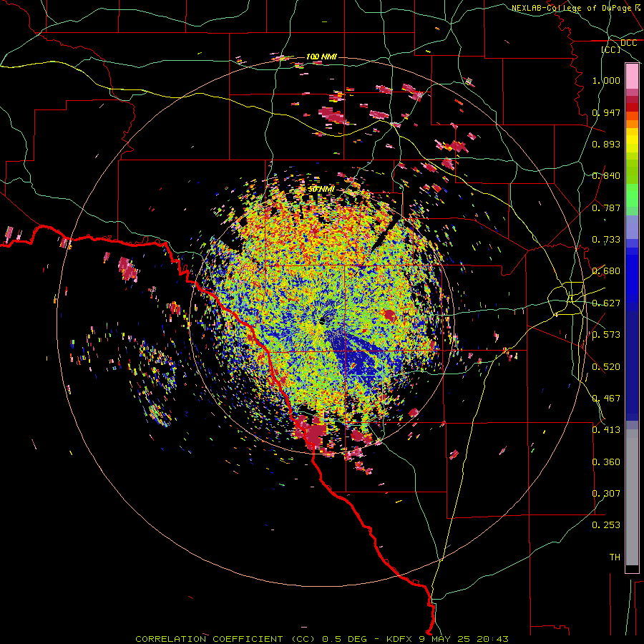Click the 0.787 color scale label

pos(606,208)
